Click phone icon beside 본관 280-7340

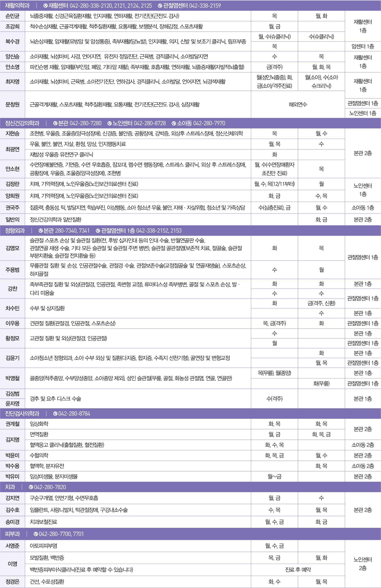pos(41,231)
